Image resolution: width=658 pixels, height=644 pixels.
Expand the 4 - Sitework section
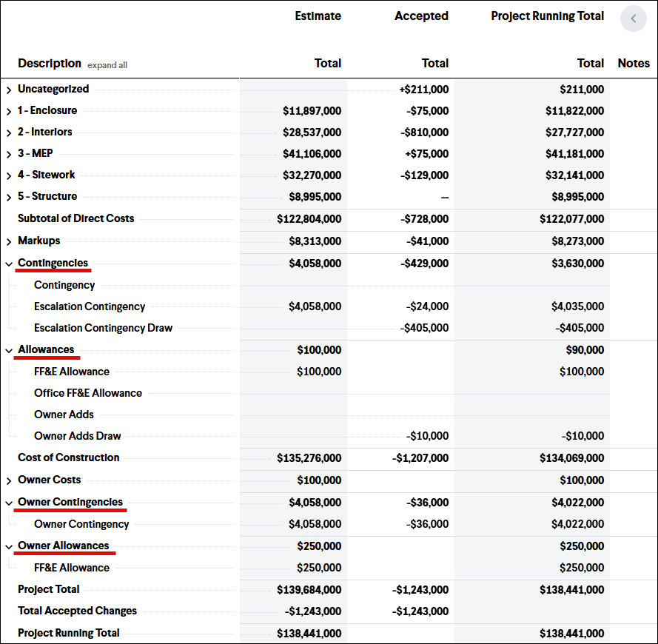(x=9, y=175)
